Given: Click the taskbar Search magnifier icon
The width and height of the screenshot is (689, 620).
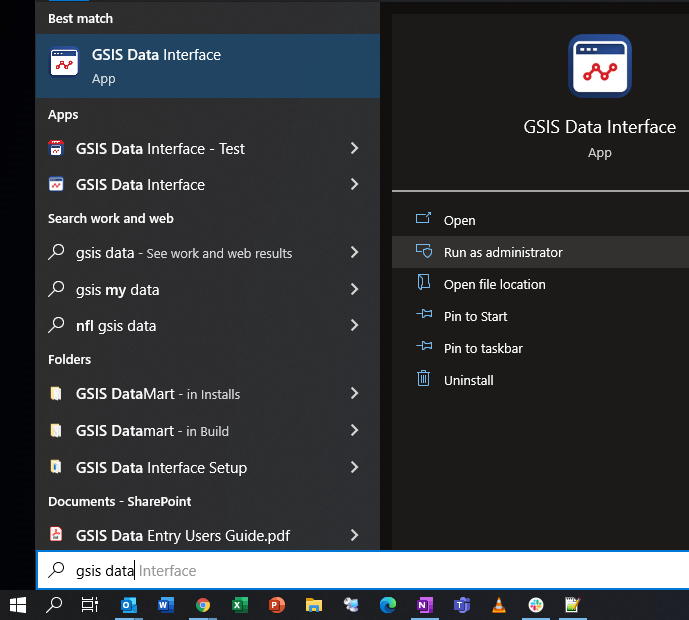Looking at the screenshot, I should (x=54, y=605).
